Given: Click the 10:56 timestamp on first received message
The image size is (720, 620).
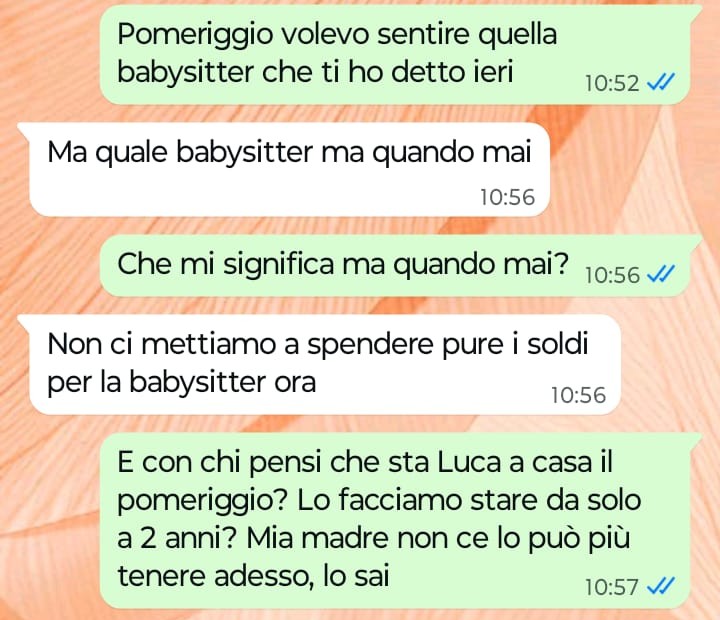Looking at the screenshot, I should tap(507, 197).
